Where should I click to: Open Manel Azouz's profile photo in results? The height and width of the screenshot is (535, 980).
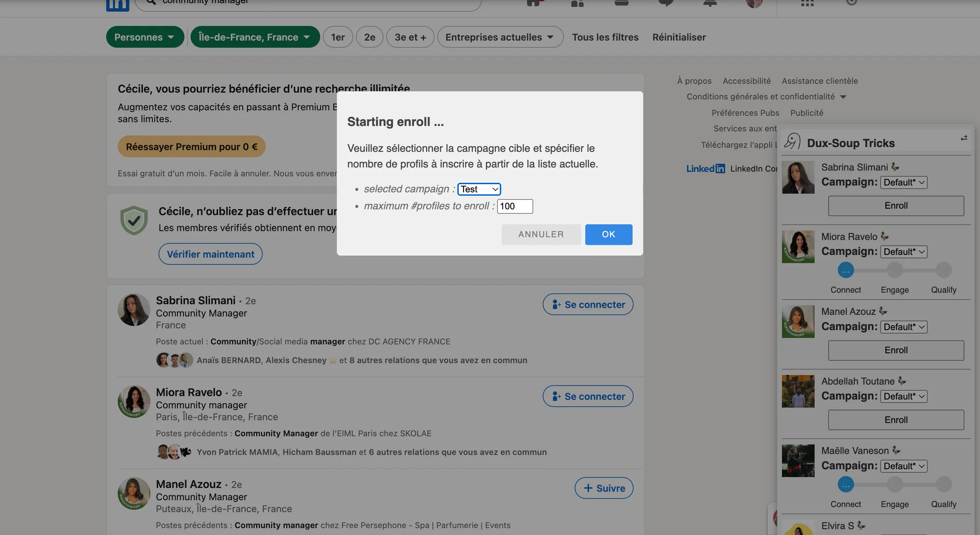click(134, 493)
